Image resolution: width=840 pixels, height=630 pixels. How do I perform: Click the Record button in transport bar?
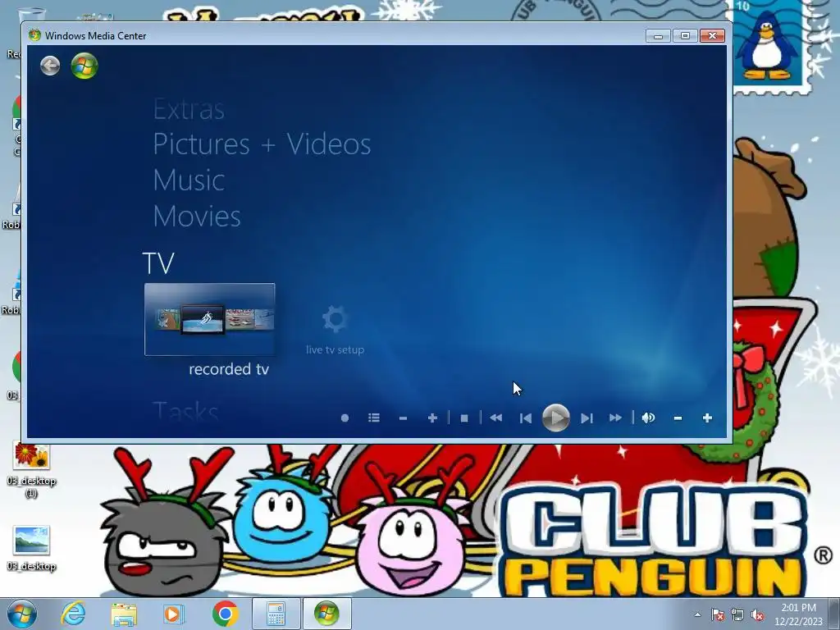[345, 418]
